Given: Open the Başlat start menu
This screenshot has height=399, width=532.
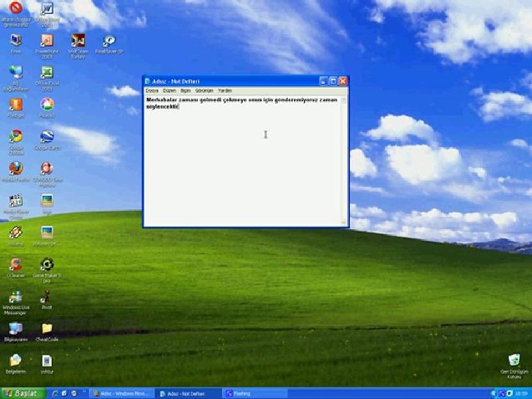Looking at the screenshot, I should point(23,393).
